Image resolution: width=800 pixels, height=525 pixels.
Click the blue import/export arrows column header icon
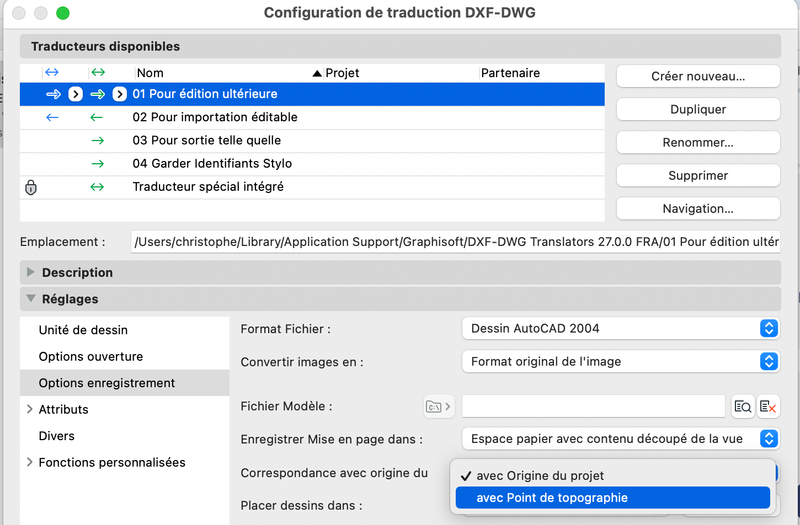click(52, 72)
